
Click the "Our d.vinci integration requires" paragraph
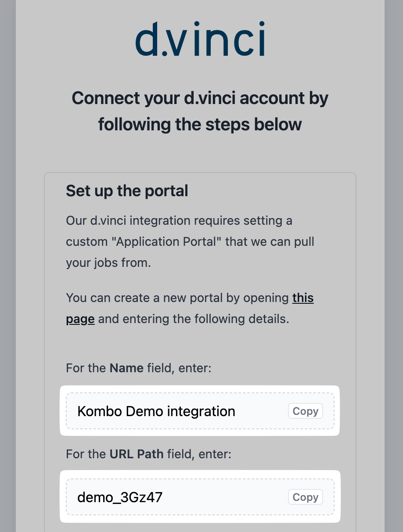(x=179, y=220)
